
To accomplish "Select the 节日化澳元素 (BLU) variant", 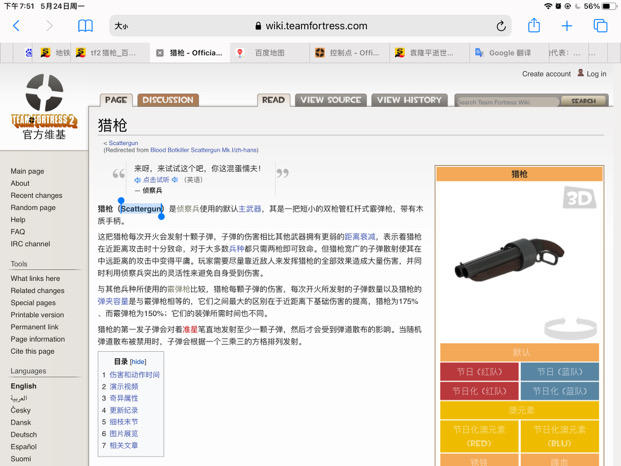I will click(x=560, y=436).
